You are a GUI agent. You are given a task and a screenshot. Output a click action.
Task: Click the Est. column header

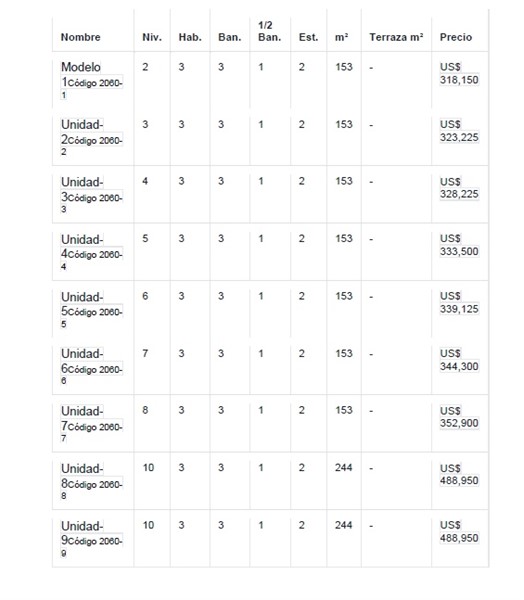309,37
